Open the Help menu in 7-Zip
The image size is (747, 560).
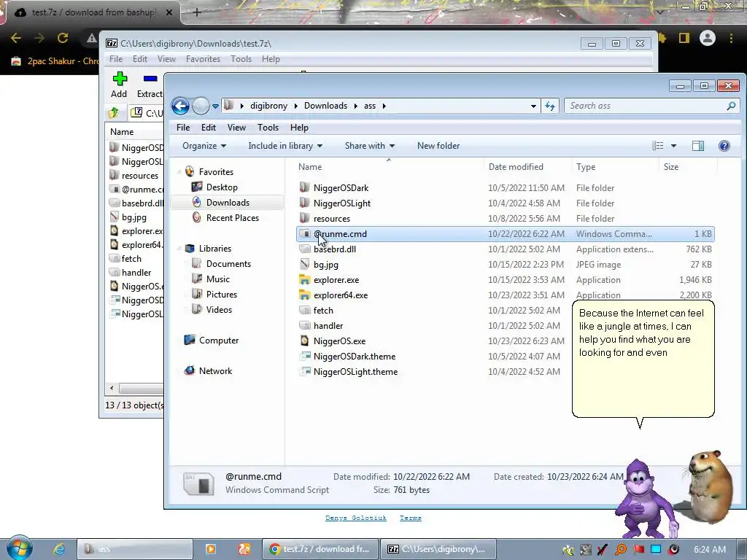pos(271,59)
